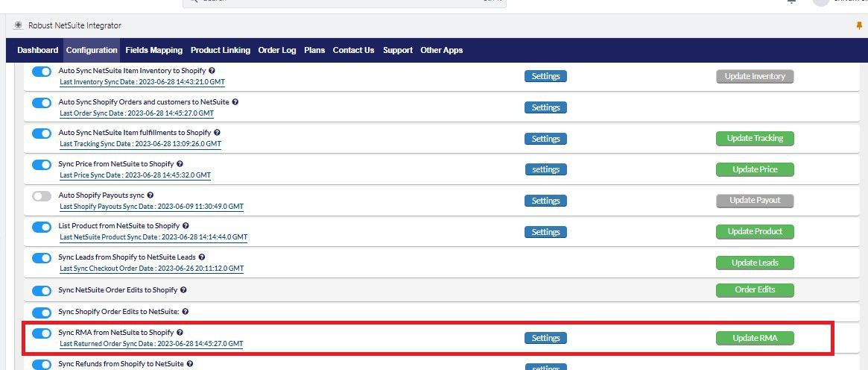The height and width of the screenshot is (370, 868).
Task: Click Update Tracking button
Action: click(x=755, y=139)
